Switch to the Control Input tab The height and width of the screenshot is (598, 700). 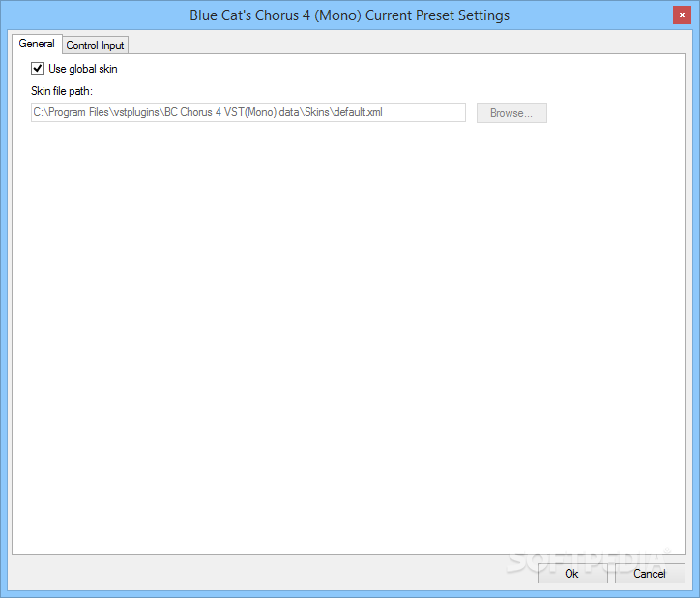[95, 45]
